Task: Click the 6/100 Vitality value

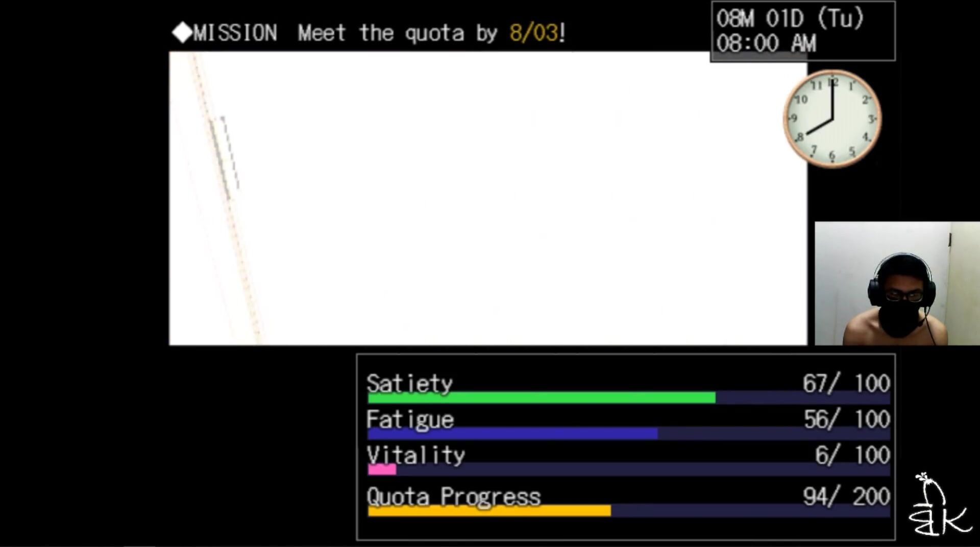Action: click(x=852, y=455)
